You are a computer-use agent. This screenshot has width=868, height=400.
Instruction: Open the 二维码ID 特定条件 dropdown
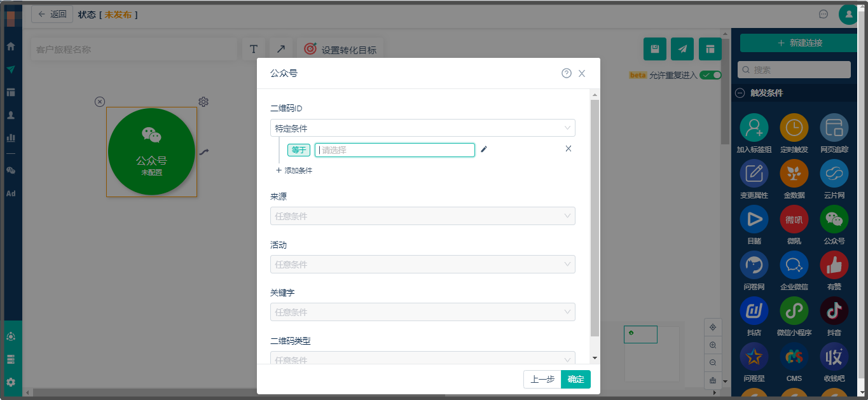coord(422,128)
